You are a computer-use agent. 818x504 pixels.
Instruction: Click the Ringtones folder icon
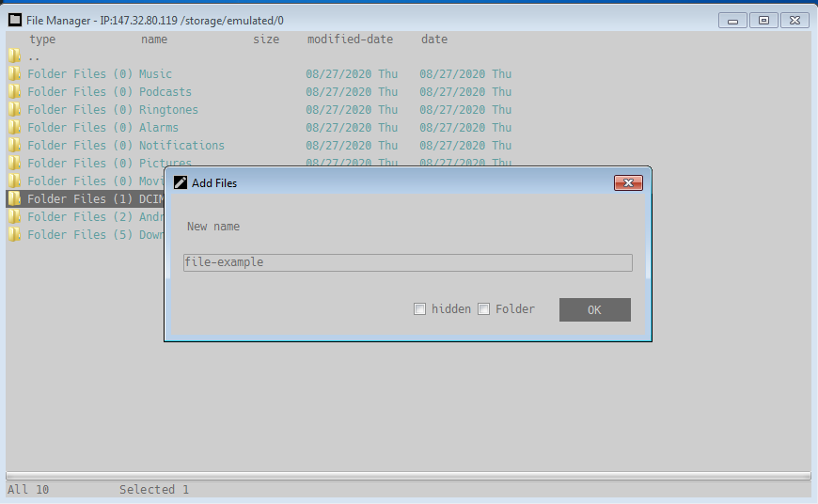pyautogui.click(x=14, y=109)
